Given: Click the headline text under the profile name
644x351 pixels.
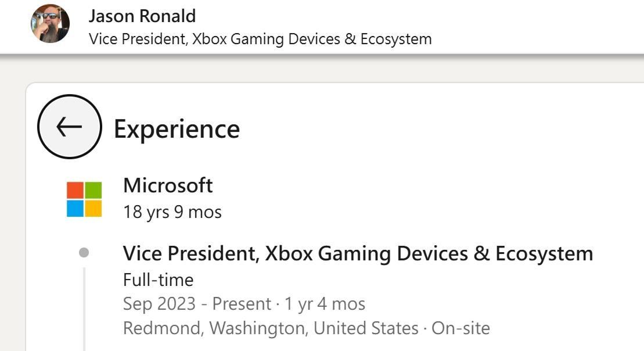Looking at the screenshot, I should point(260,39).
